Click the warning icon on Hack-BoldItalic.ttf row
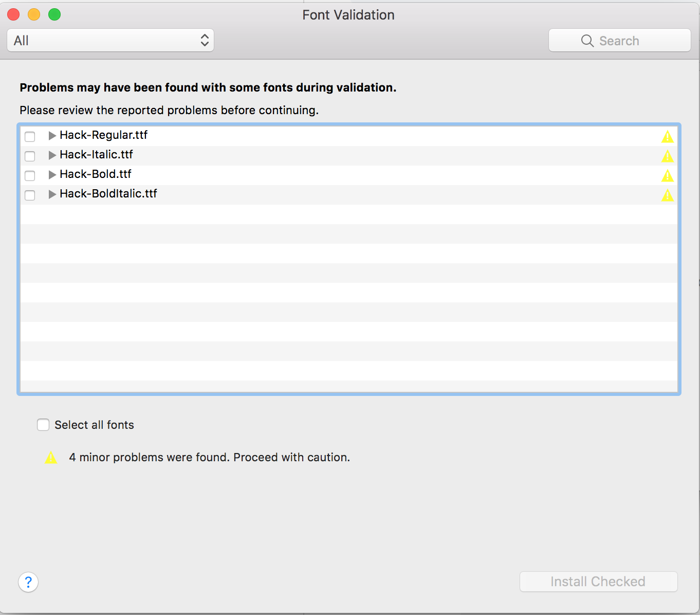700x615 pixels. coord(668,195)
